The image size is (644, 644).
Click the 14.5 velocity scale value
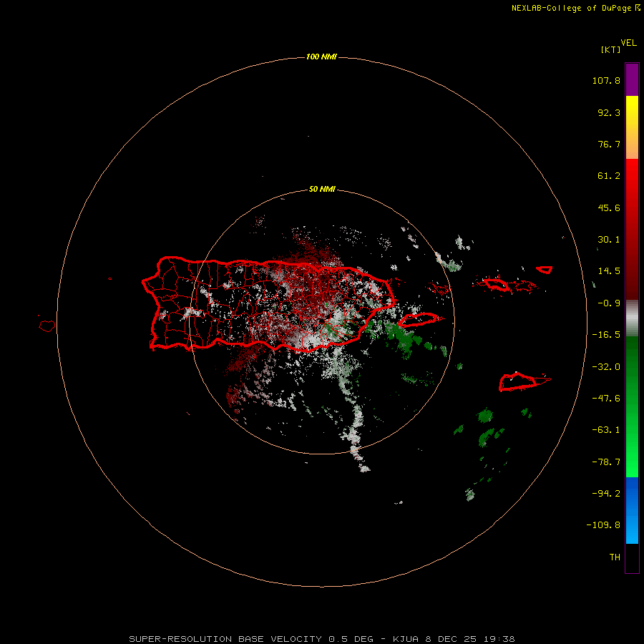[x=609, y=271]
